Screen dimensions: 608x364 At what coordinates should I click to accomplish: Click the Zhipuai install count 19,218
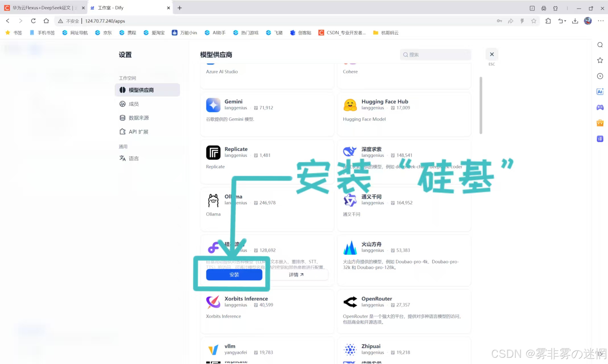[403, 352]
